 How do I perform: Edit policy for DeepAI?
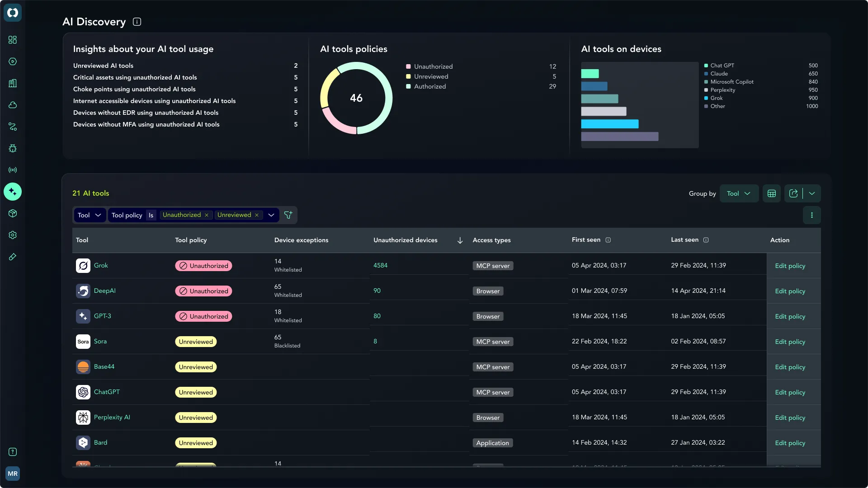790,291
